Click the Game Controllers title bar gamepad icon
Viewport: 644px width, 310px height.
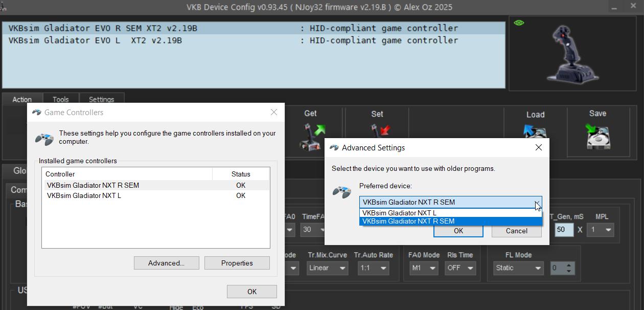(37, 113)
